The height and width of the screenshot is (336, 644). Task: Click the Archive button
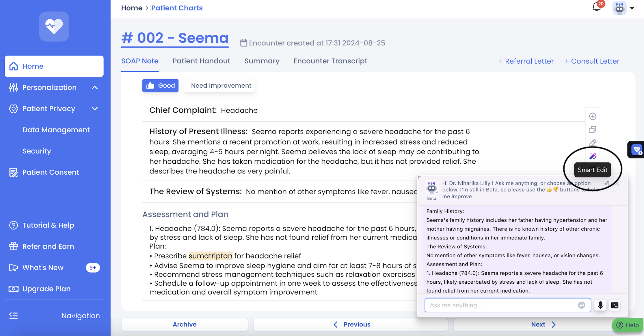pos(185,324)
